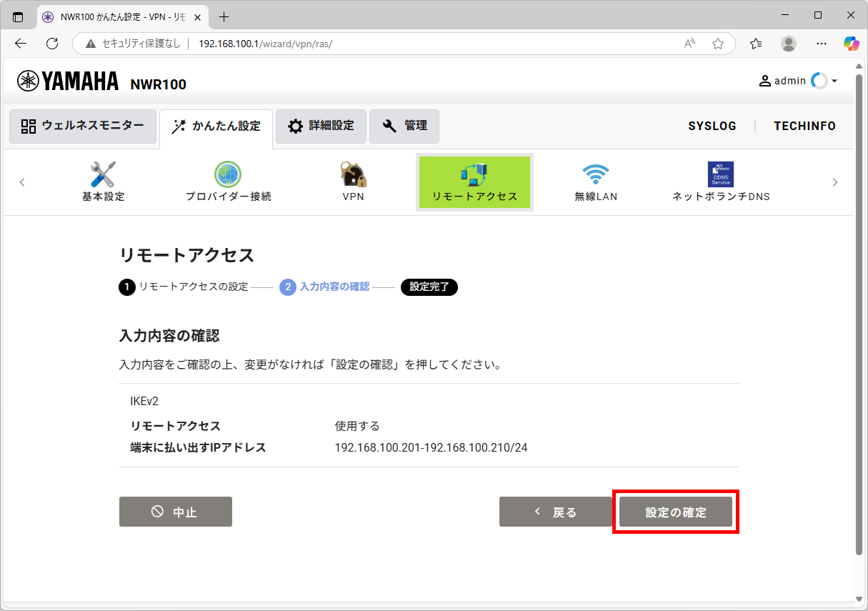The width and height of the screenshot is (868, 611).
Task: Click the SYSLOG link
Action: click(x=712, y=126)
